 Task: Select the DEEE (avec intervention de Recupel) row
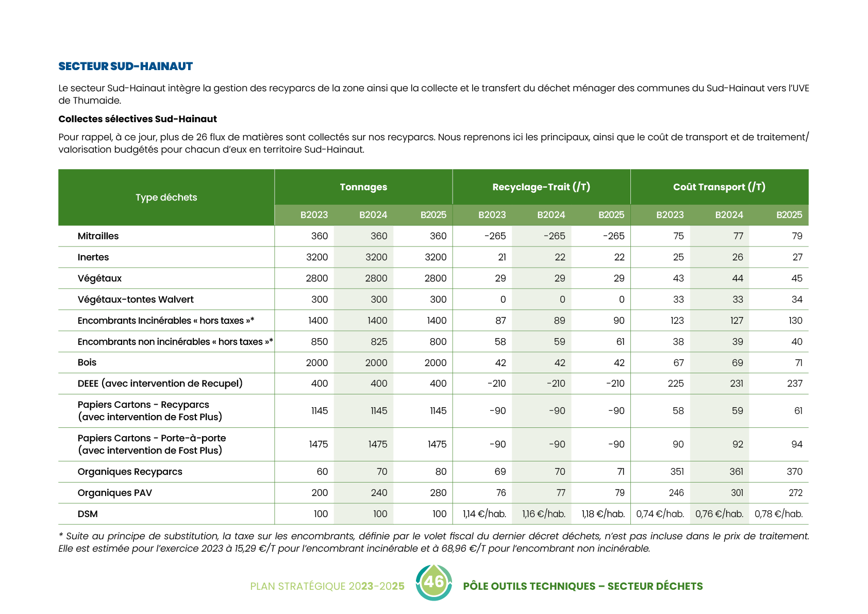(160, 384)
